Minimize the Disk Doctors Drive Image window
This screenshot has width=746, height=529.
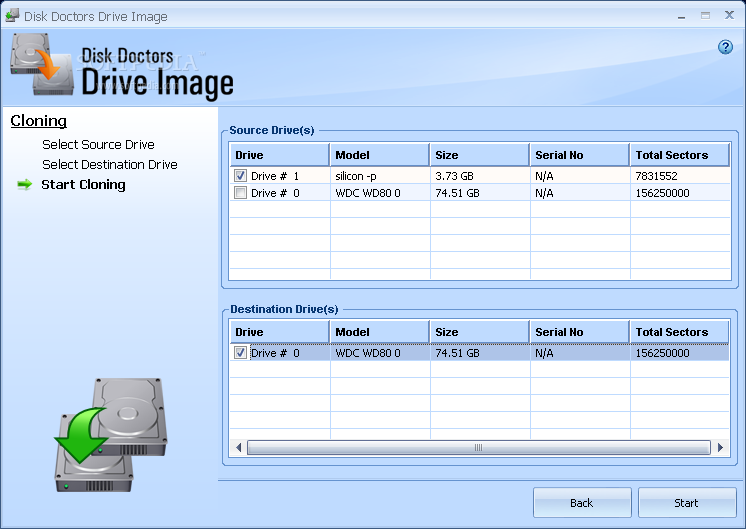pyautogui.click(x=681, y=17)
